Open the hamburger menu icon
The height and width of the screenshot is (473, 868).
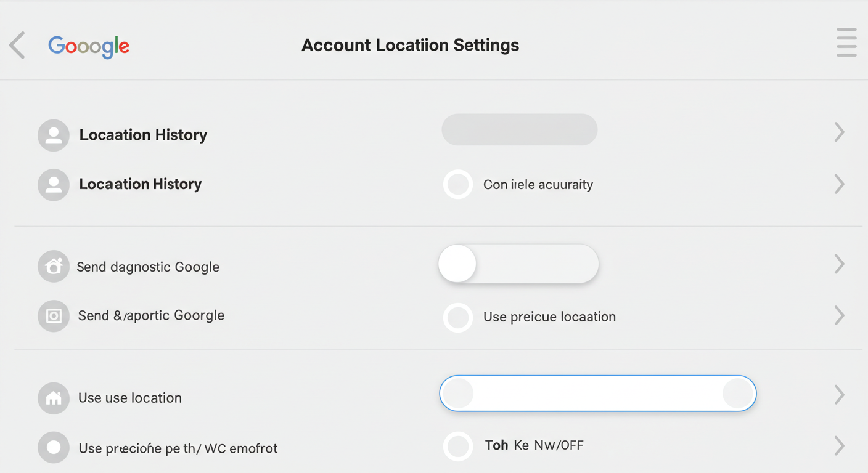coord(846,42)
